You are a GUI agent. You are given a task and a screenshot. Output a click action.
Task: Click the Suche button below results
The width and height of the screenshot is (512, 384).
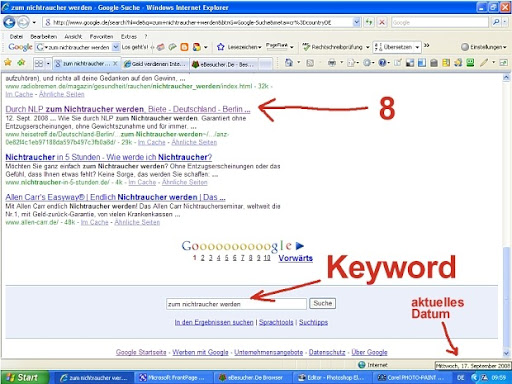322,303
